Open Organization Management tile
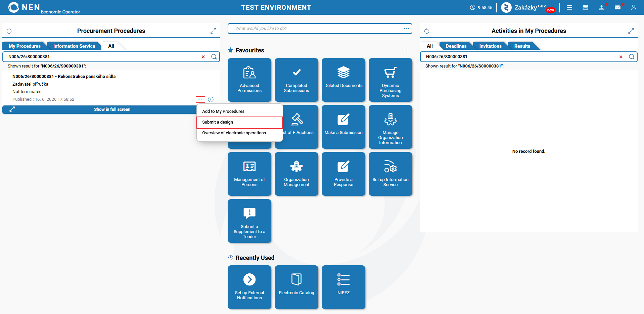Screen dimensions: 644x314 pos(296,174)
